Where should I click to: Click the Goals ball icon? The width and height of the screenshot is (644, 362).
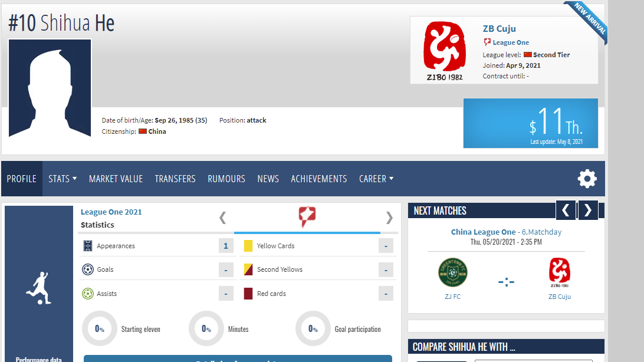88,269
